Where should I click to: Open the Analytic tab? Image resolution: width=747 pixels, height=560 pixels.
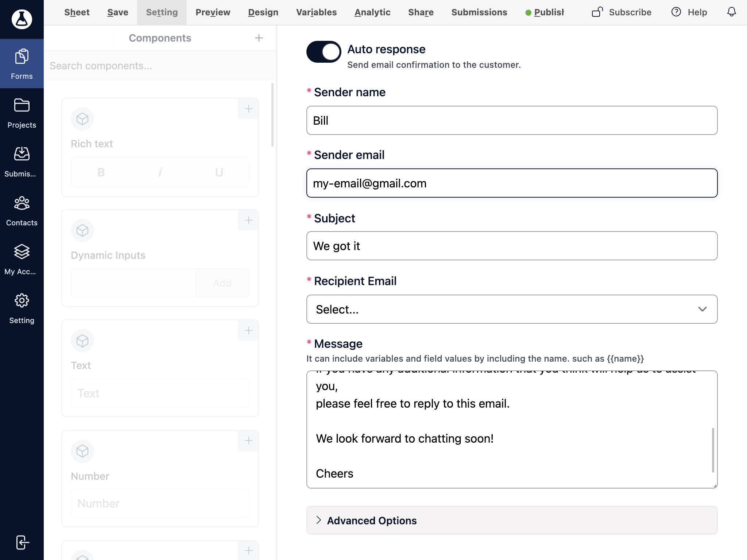pyautogui.click(x=372, y=12)
